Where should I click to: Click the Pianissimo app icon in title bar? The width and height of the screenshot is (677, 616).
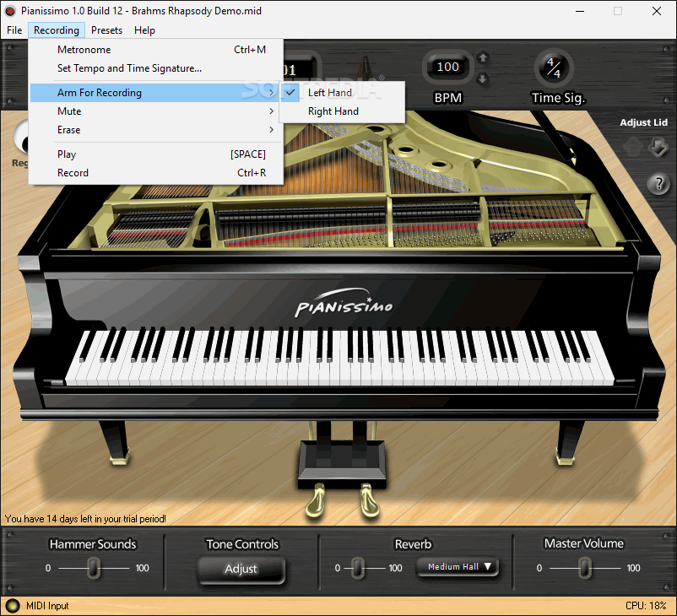click(10, 11)
